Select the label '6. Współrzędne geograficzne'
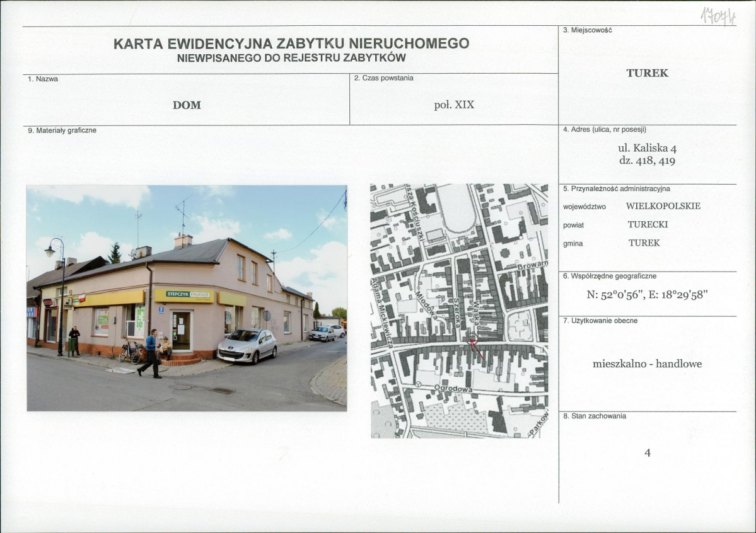The image size is (756, 533). [610, 276]
